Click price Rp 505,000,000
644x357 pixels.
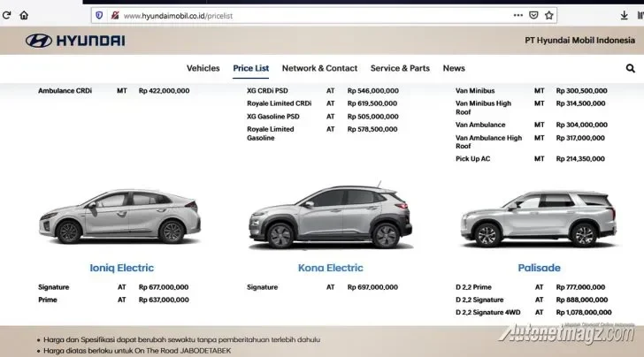point(373,117)
